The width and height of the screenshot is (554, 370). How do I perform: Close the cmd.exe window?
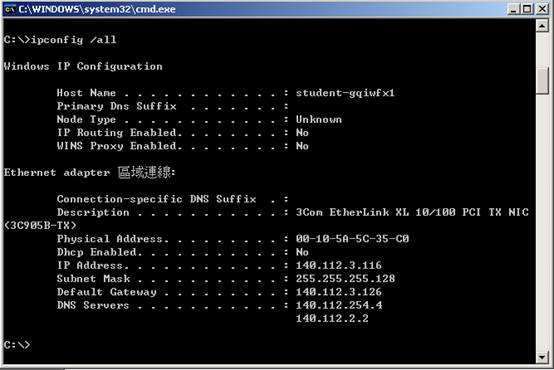(542, 8)
